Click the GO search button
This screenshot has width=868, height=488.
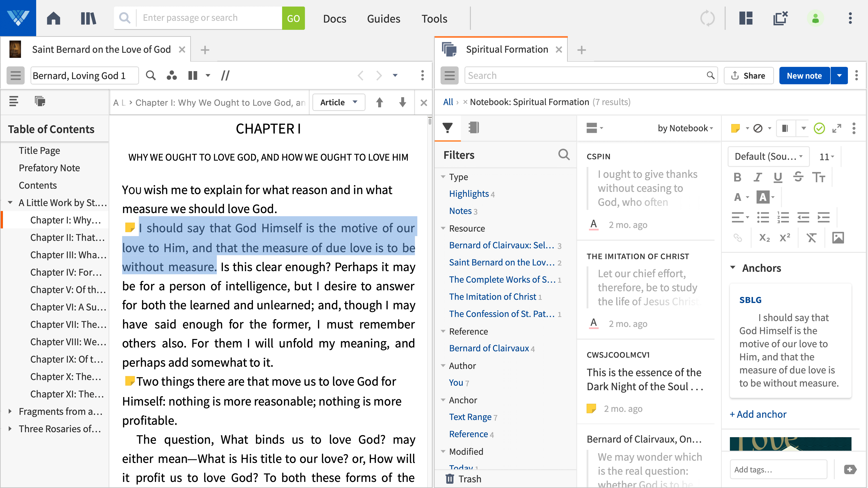293,18
